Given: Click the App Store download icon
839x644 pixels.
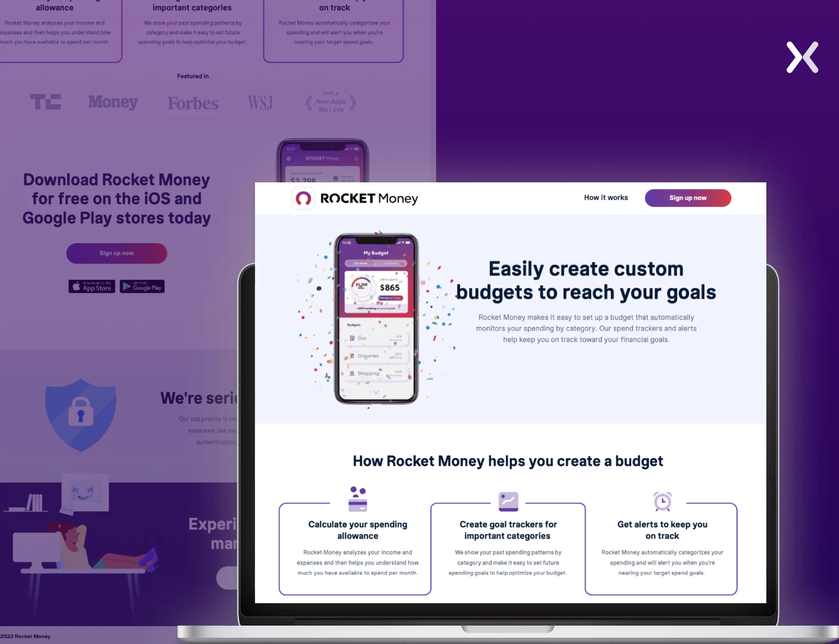Looking at the screenshot, I should pyautogui.click(x=91, y=286).
